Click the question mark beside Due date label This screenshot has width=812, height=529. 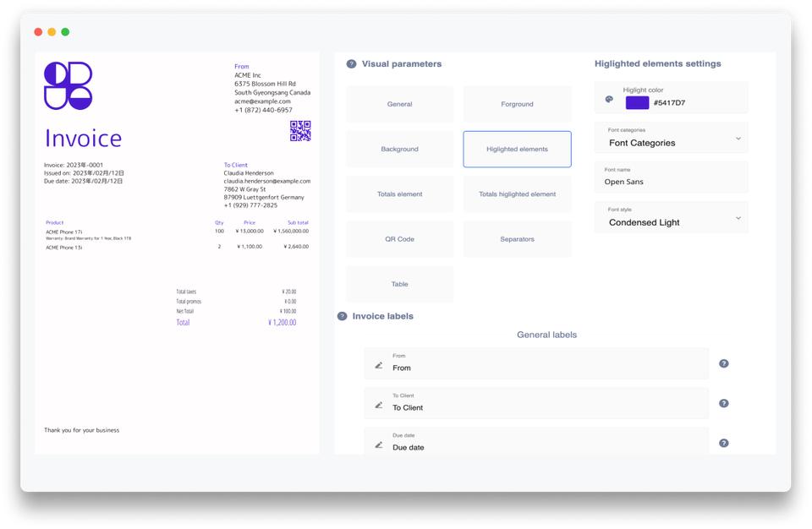click(723, 443)
